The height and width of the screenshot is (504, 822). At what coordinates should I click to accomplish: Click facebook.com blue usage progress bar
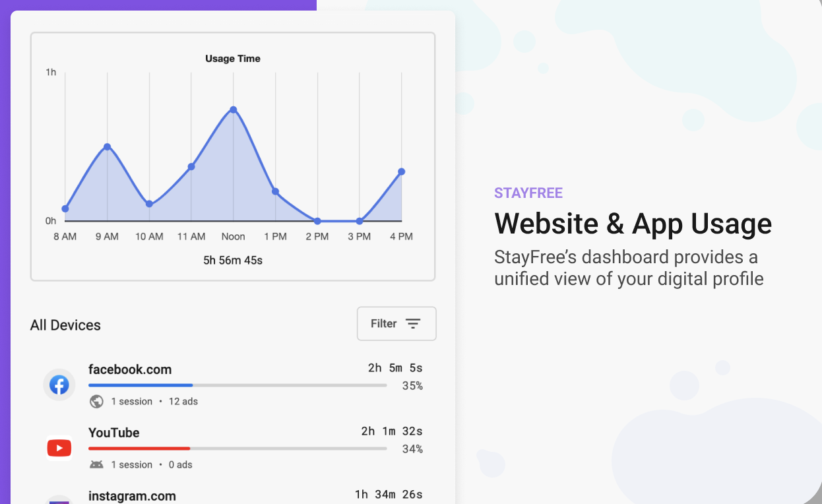(141, 385)
